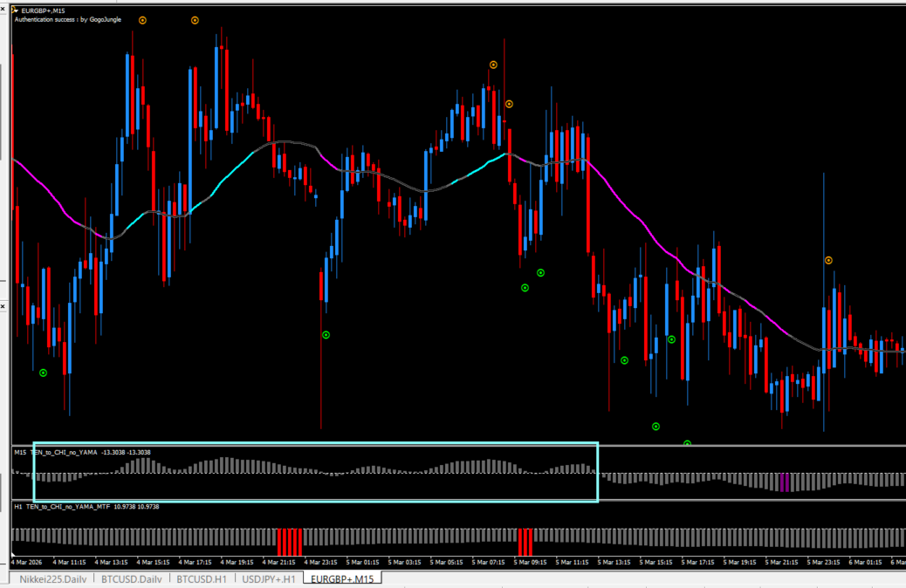Select the second red bar cluster in the H1 indicator
Viewport: 906px width, 588px height.
pyautogui.click(x=524, y=541)
